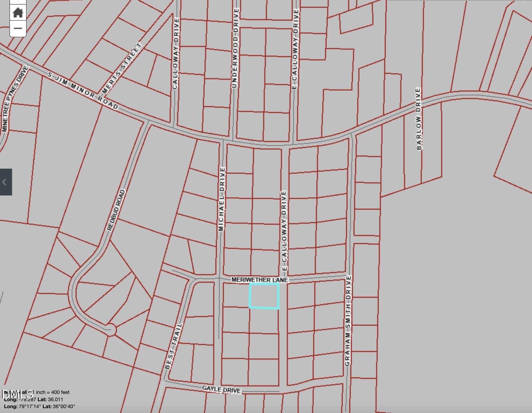Click the Redbud Road street label
Viewport: 532px width, 413px height.
pos(116,210)
